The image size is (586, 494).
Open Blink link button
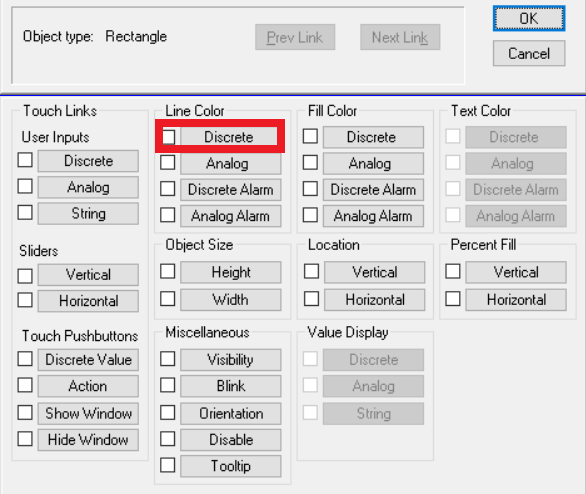[231, 386]
